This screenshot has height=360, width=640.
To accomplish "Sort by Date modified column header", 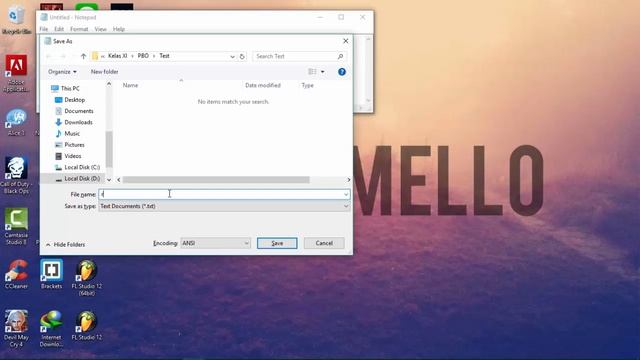I will pos(263,85).
